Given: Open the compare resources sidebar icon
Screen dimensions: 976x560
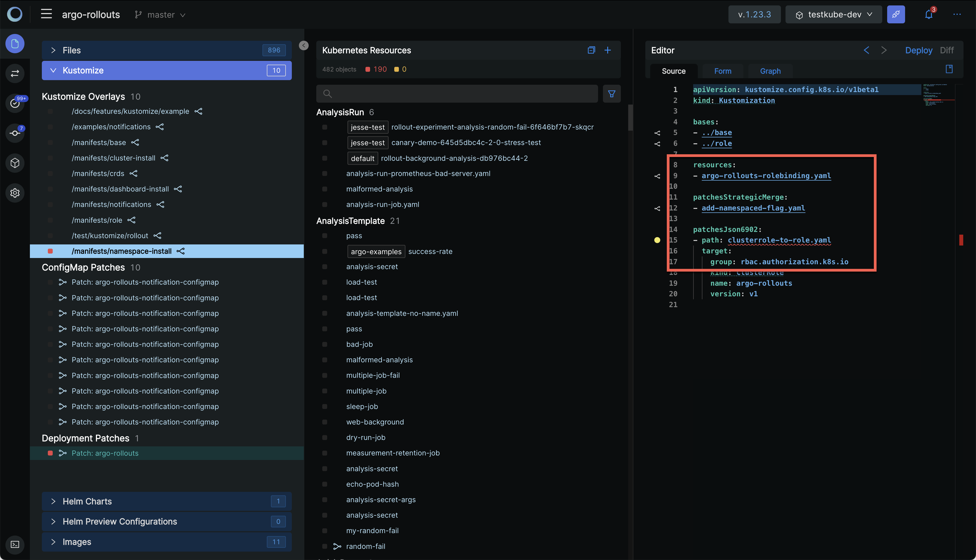Looking at the screenshot, I should [15, 73].
